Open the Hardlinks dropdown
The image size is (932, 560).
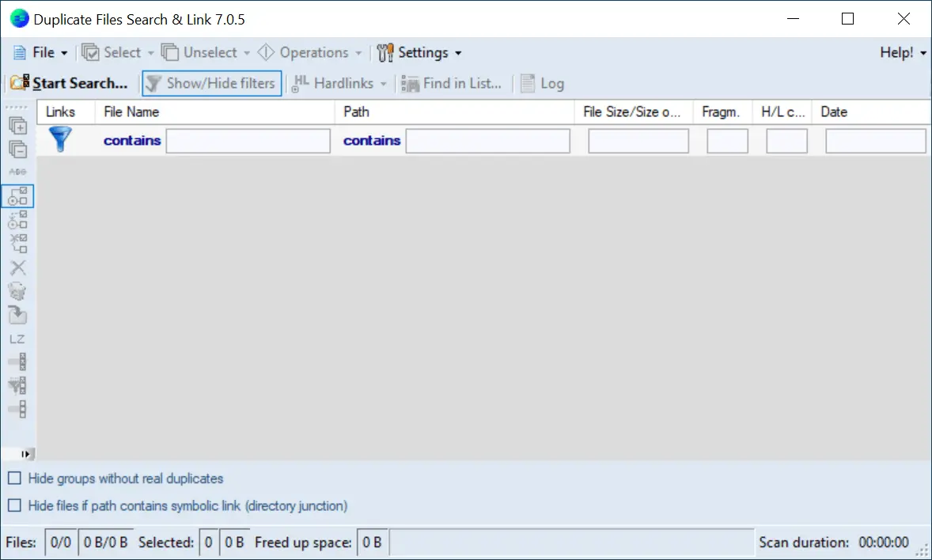coord(339,83)
